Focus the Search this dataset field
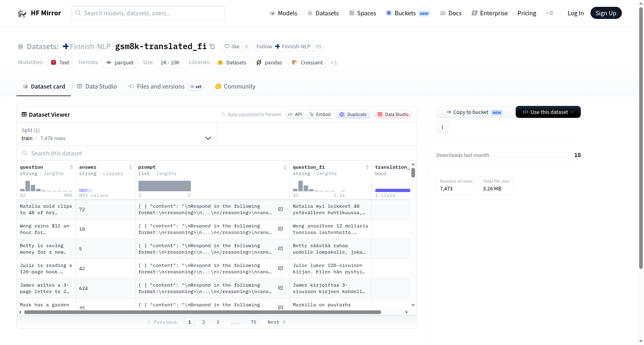The width and height of the screenshot is (644, 345). point(217,153)
